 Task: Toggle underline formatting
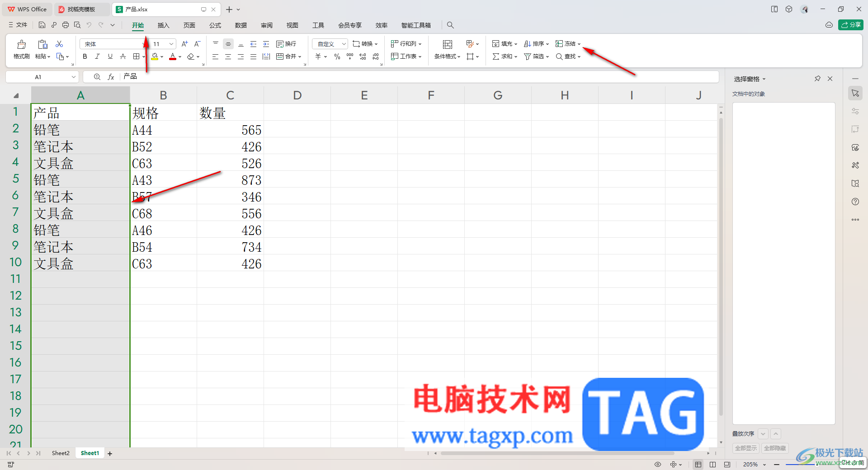pyautogui.click(x=110, y=56)
